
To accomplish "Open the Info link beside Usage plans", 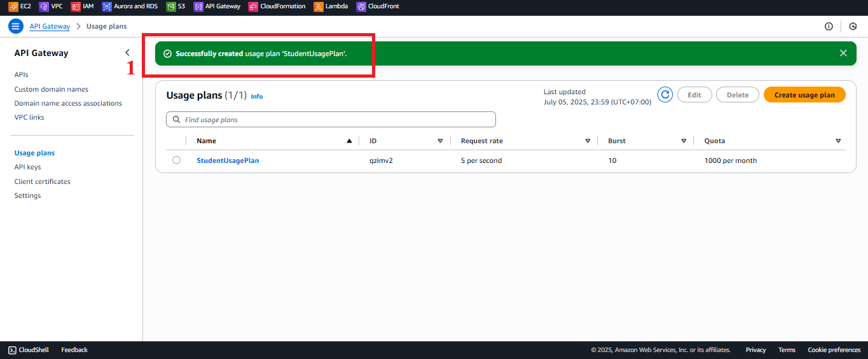I will (x=257, y=97).
